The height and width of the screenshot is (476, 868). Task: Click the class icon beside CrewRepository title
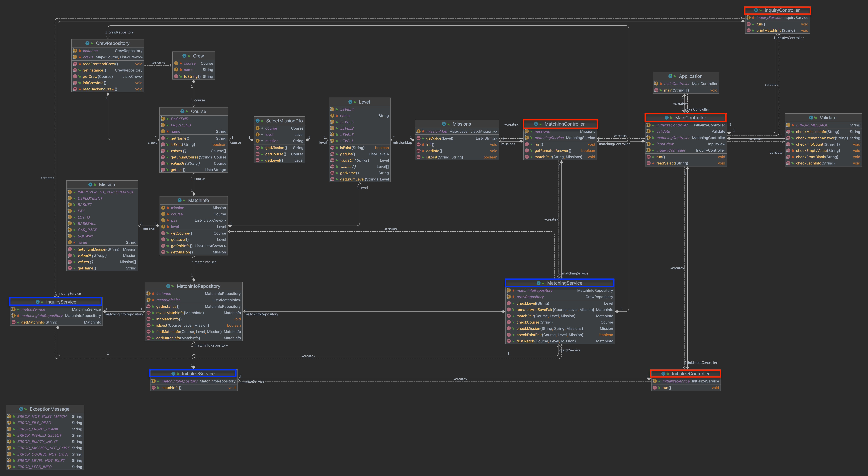coord(87,43)
